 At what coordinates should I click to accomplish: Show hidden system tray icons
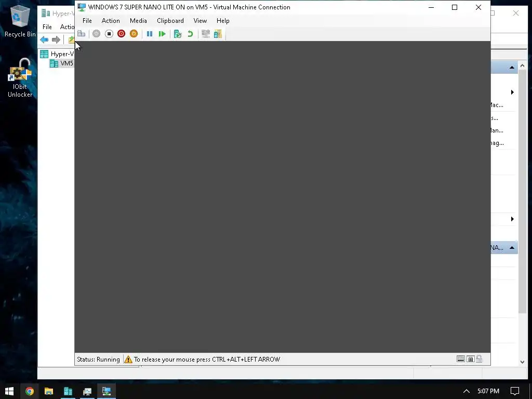click(467, 391)
